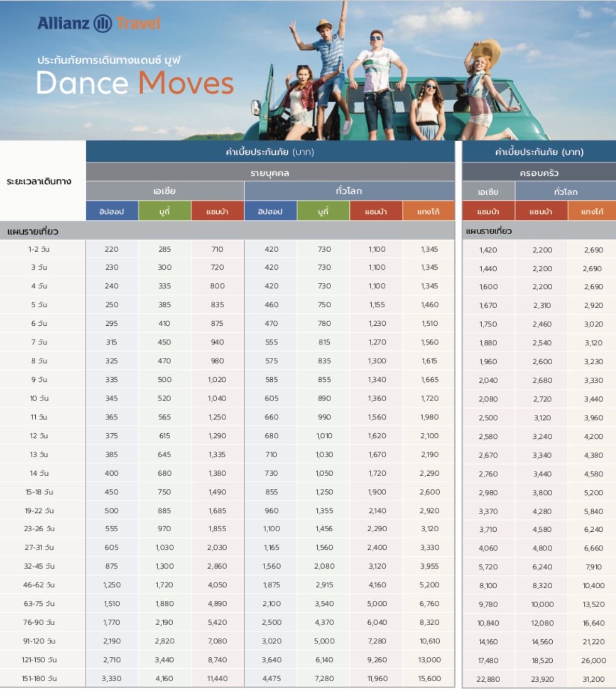Click the family premium 16,640
The width and height of the screenshot is (616, 690).
coord(593,623)
